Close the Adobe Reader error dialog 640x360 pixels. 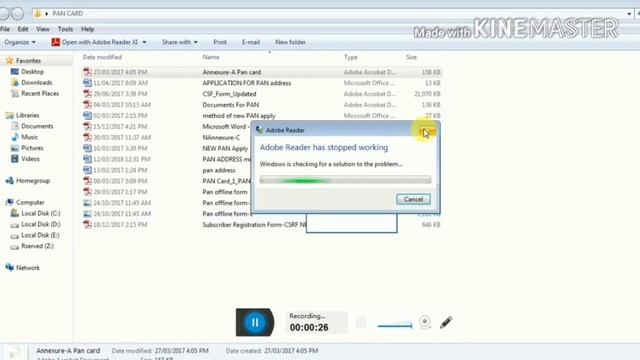[x=427, y=130]
